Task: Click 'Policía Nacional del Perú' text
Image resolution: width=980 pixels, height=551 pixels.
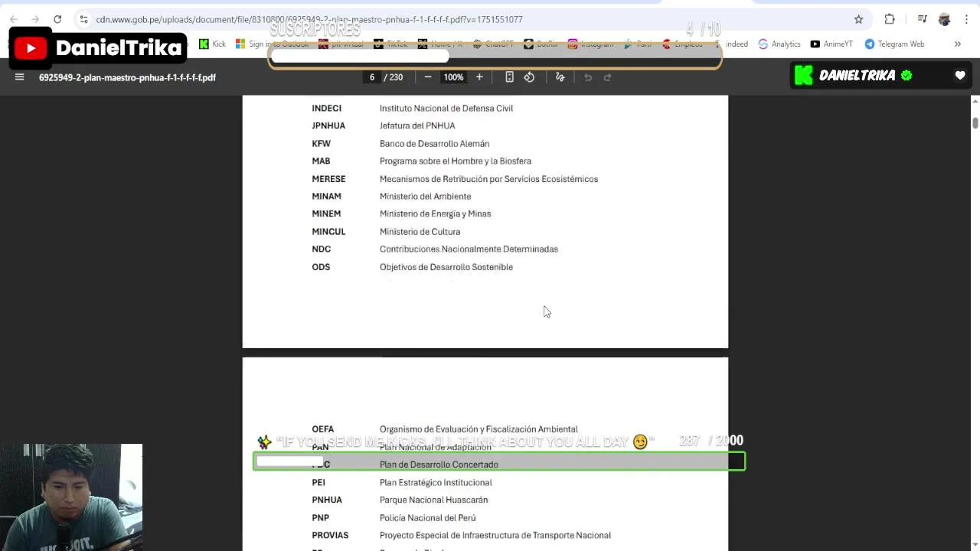Action: (427, 518)
